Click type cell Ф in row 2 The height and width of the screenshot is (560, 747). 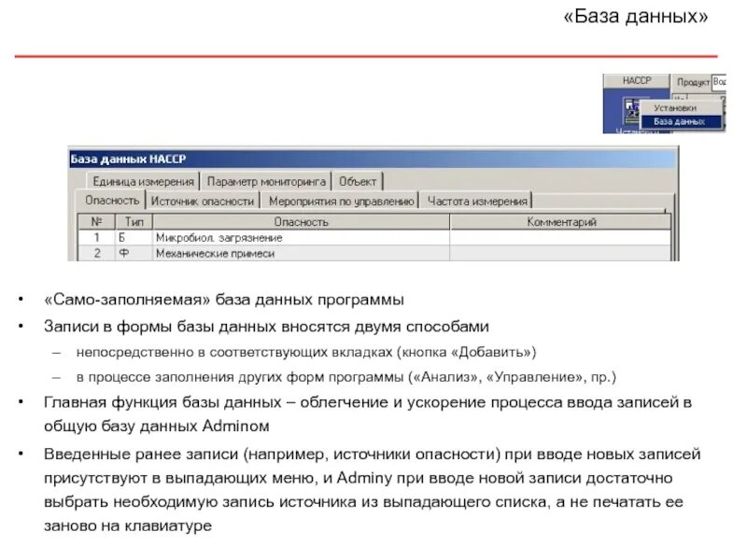point(134,253)
